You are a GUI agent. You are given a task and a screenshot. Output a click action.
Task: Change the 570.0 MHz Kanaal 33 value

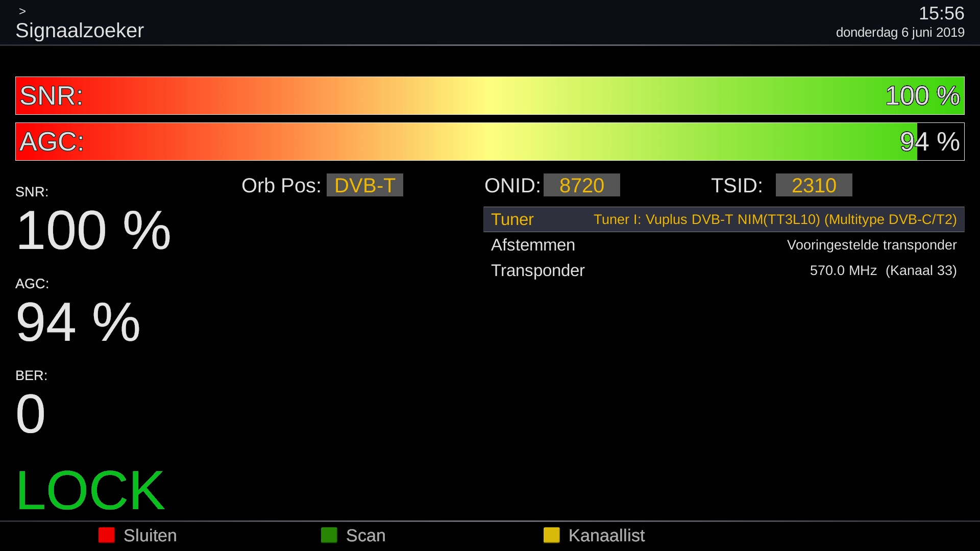pyautogui.click(x=883, y=270)
